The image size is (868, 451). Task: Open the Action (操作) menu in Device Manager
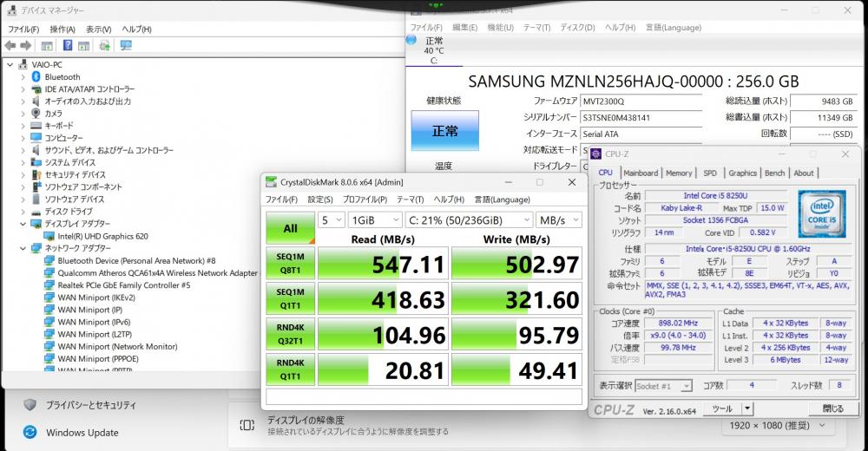coord(62,29)
